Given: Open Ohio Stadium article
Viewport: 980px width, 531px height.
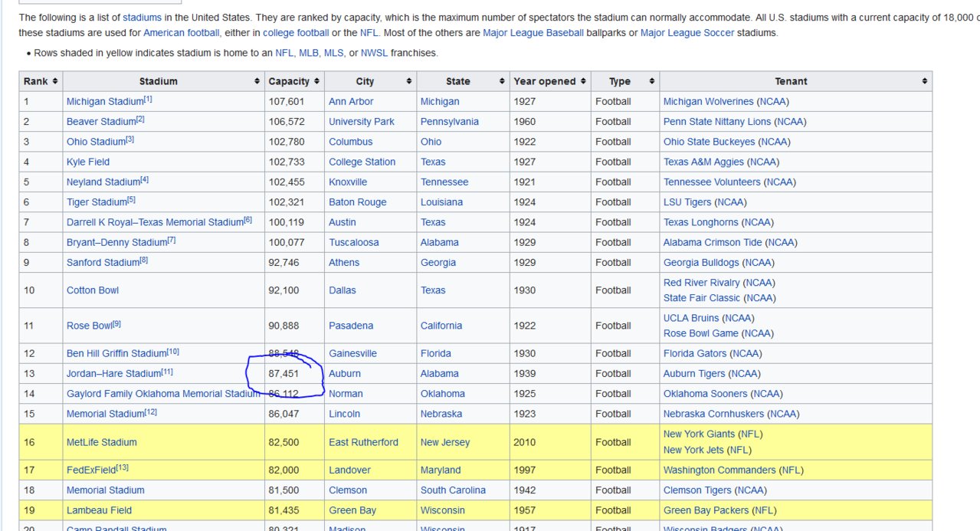Looking at the screenshot, I should click(96, 142).
